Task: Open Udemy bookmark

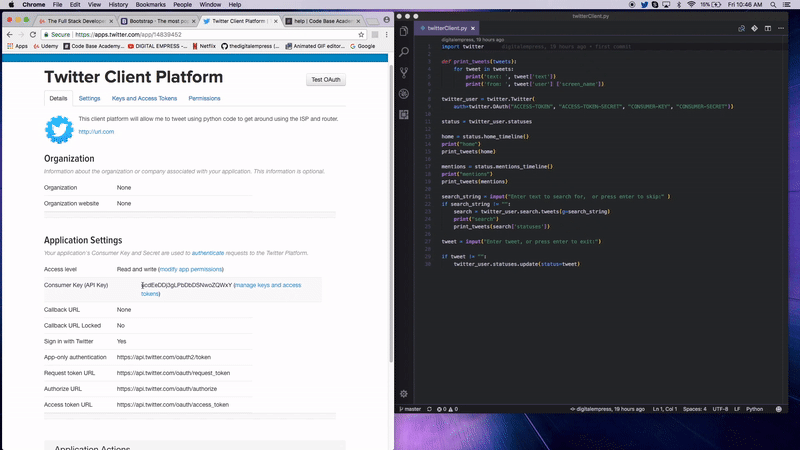Action: (45, 46)
